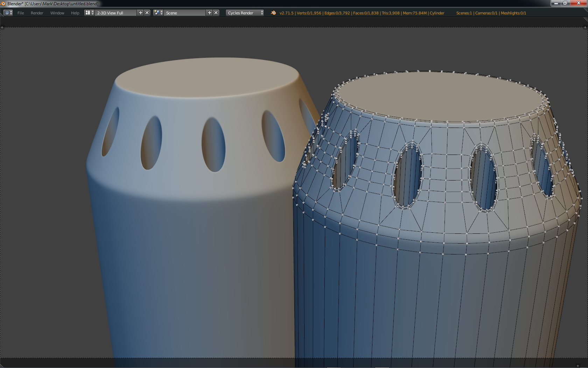Click the 'Edges:0/3,792' statistic

pyautogui.click(x=337, y=13)
